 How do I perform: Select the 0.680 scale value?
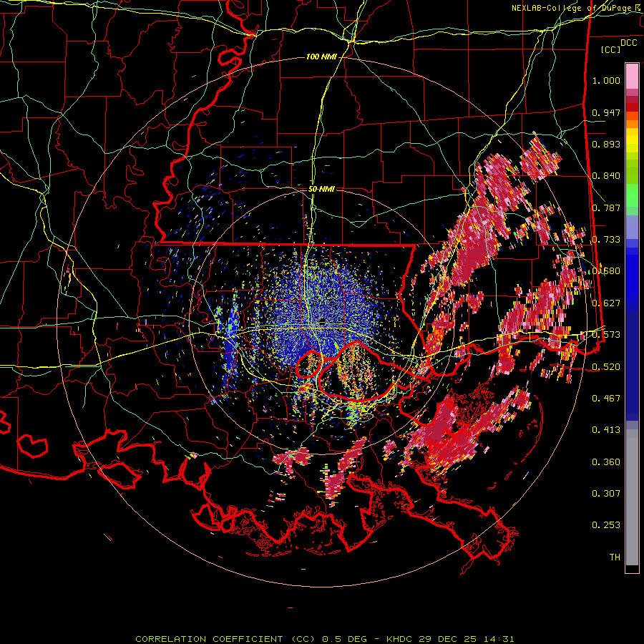pos(606,271)
